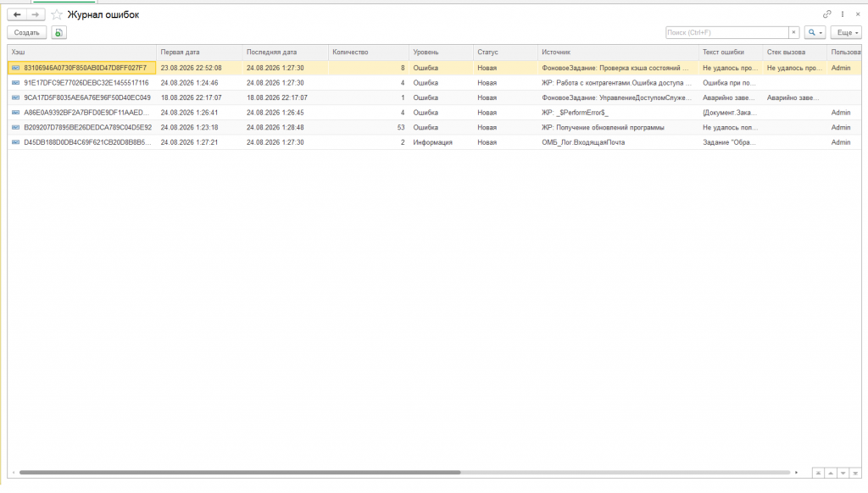Sort by the Текст ошибки column header

[731, 52]
